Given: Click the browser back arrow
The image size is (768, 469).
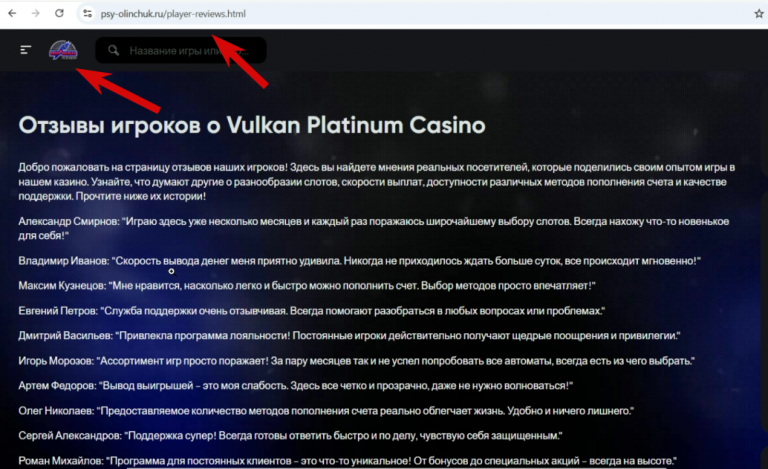Looking at the screenshot, I should tap(12, 13).
